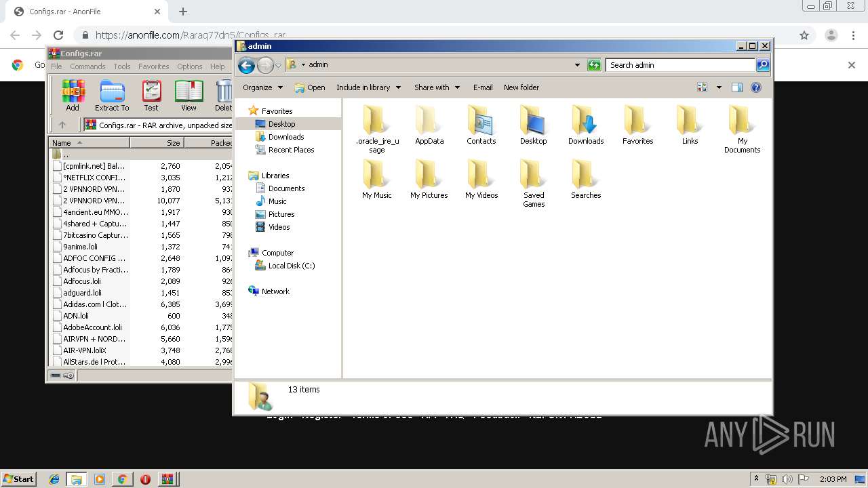Expand Include in library dropdown

368,87
